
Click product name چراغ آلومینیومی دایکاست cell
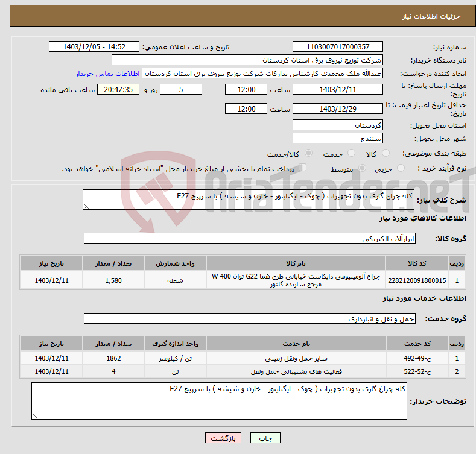click(x=296, y=280)
